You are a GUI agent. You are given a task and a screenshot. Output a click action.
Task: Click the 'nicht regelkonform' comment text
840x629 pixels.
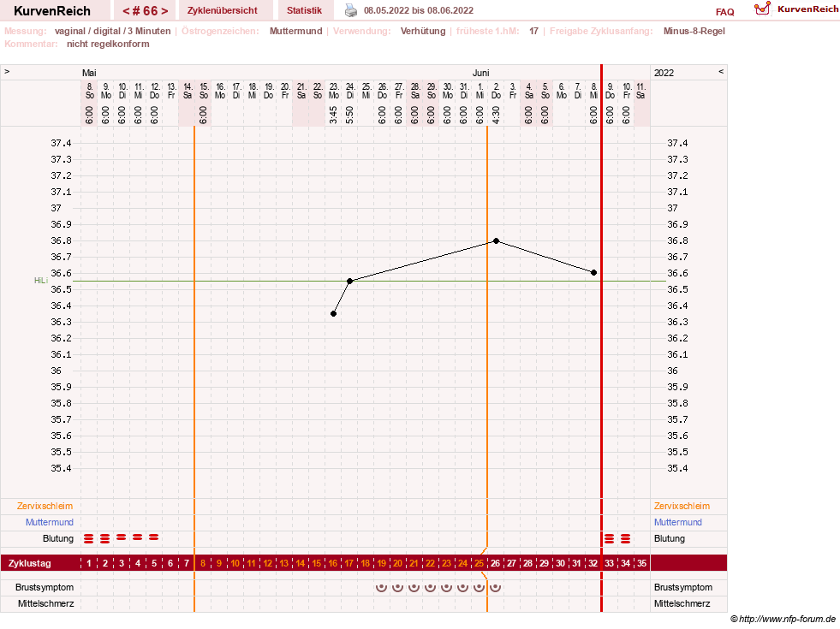click(108, 44)
